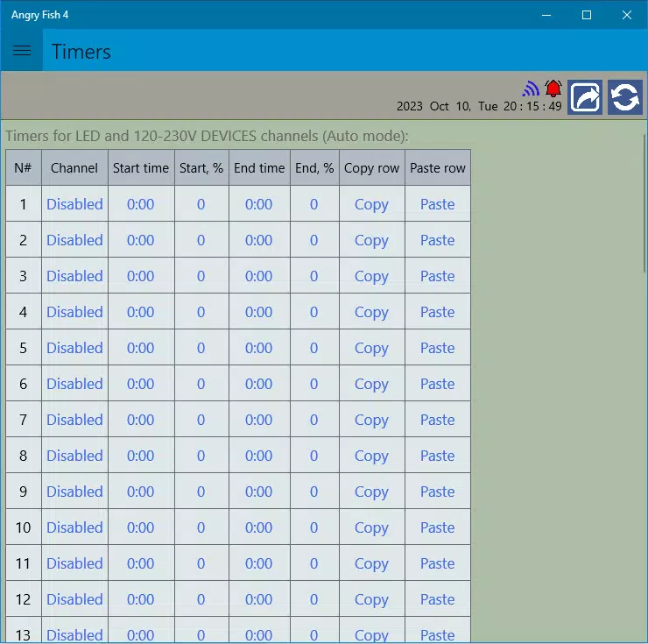Viewport: 648px width, 644px height.
Task: Open Channel selector for timer 1
Action: [x=74, y=204]
